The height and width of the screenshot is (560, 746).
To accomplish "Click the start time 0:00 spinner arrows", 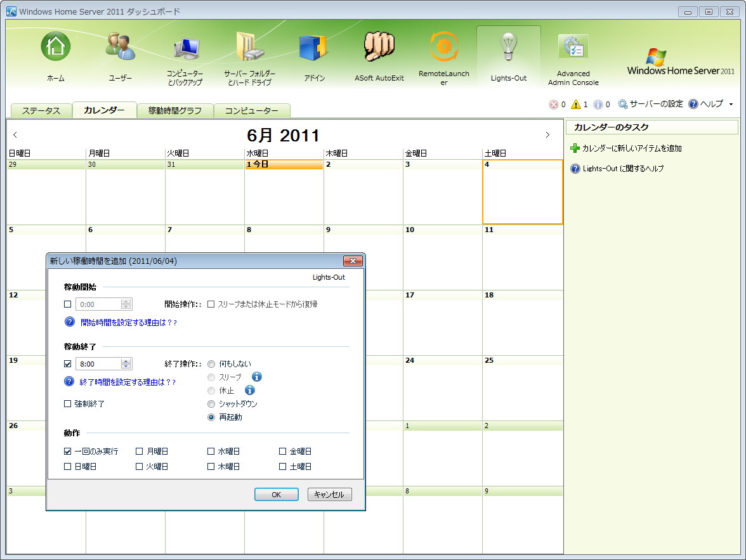I will (126, 304).
